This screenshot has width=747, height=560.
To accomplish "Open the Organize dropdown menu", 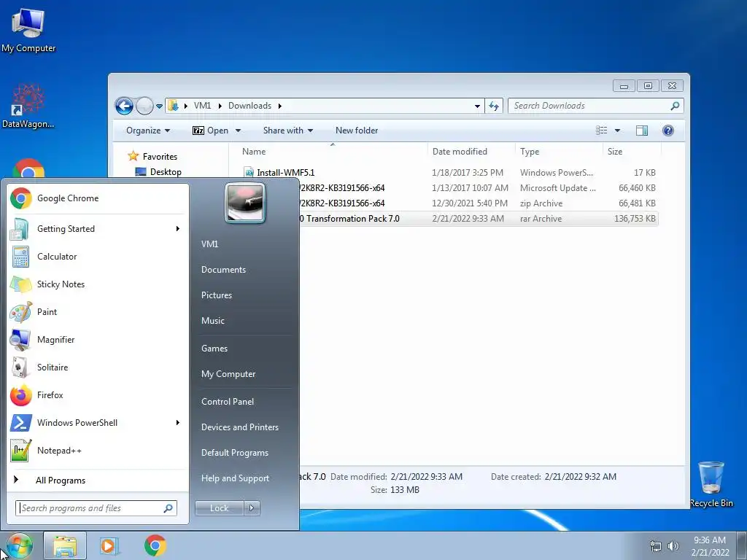I will [x=147, y=131].
